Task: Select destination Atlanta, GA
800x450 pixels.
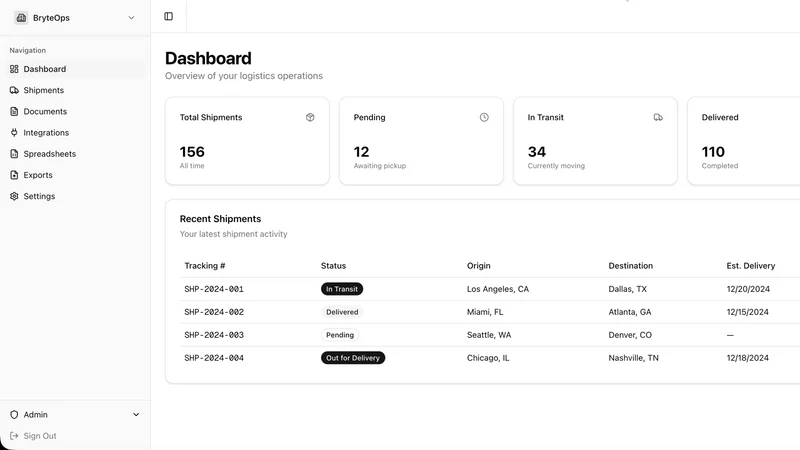Action: point(630,312)
